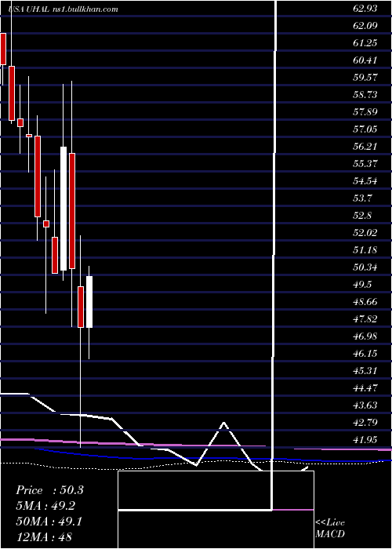Click the last white candle closing near 50.3
The width and height of the screenshot is (392, 549).
[89, 302]
